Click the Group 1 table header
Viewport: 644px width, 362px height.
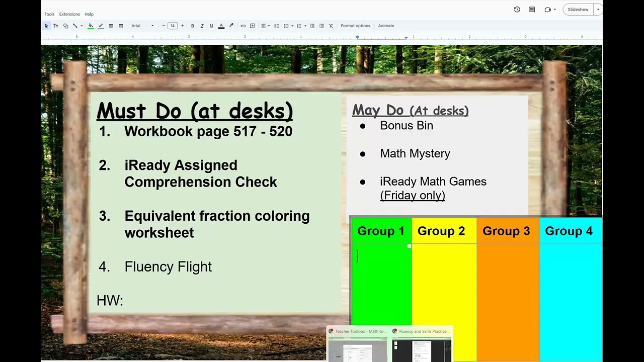[381, 231]
